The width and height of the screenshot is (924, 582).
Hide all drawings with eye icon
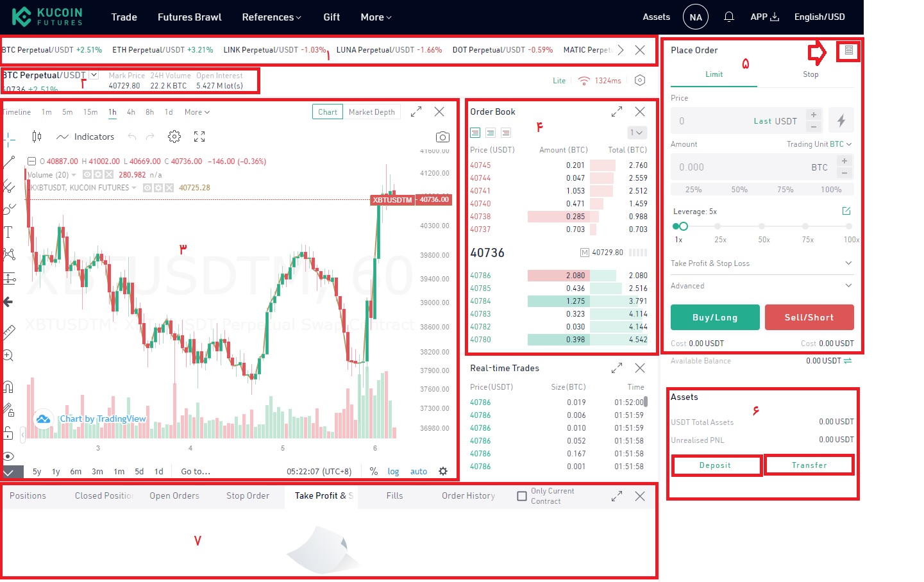point(8,456)
